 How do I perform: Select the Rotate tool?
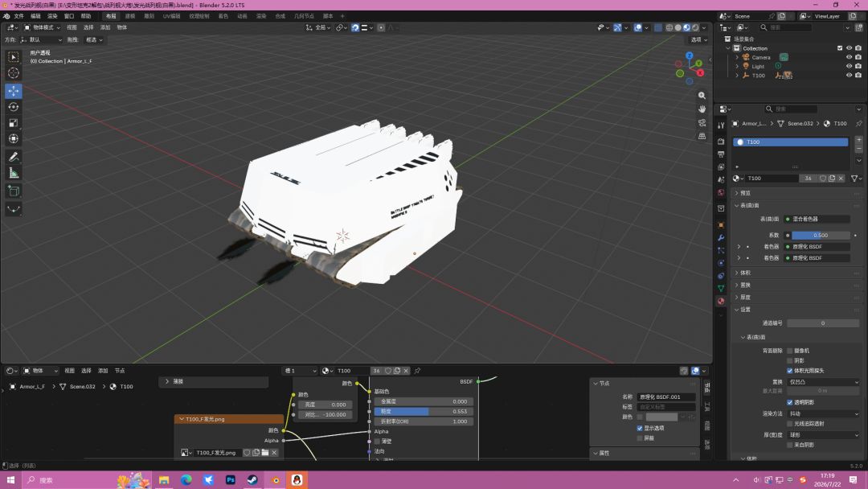pyautogui.click(x=14, y=107)
